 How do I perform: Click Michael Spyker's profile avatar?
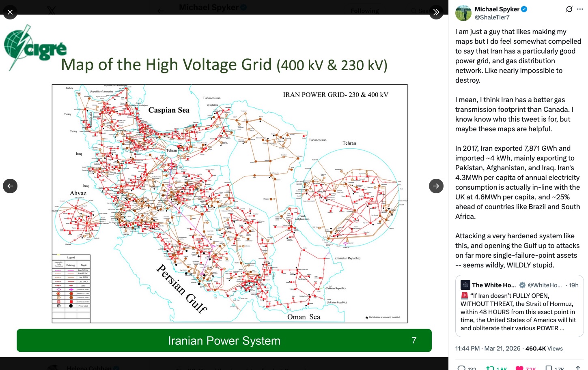pos(463,13)
